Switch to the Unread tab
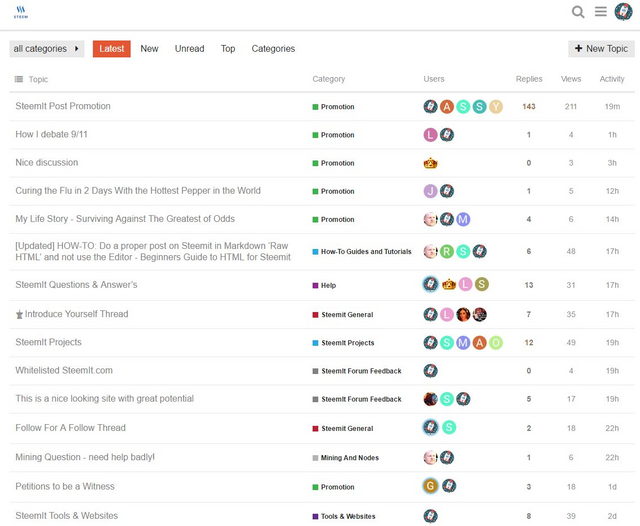The height and width of the screenshot is (526, 640). pyautogui.click(x=189, y=49)
